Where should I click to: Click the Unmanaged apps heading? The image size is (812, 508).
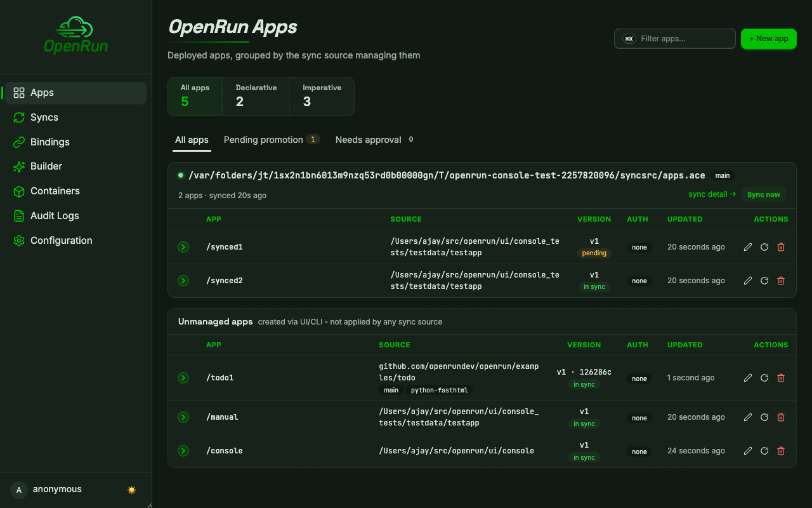[x=216, y=322]
